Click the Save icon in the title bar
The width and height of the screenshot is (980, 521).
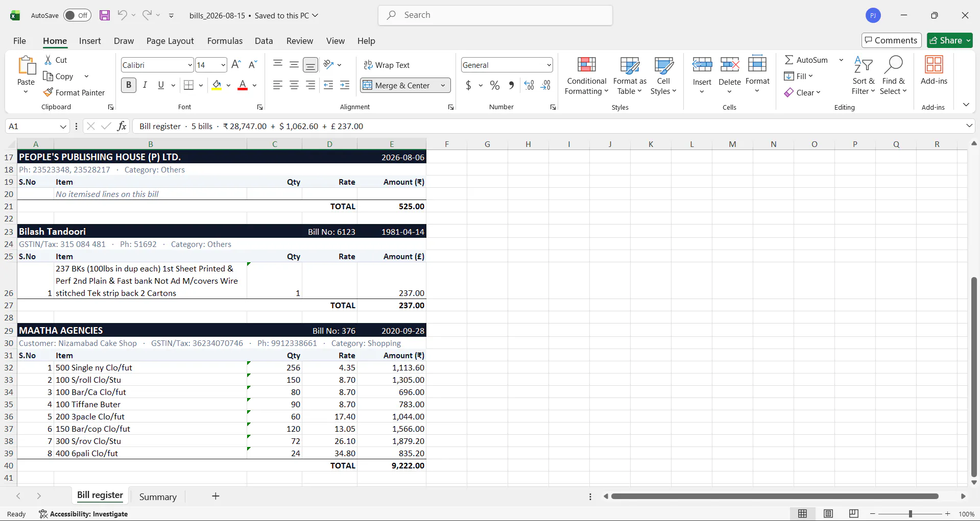[x=105, y=15]
